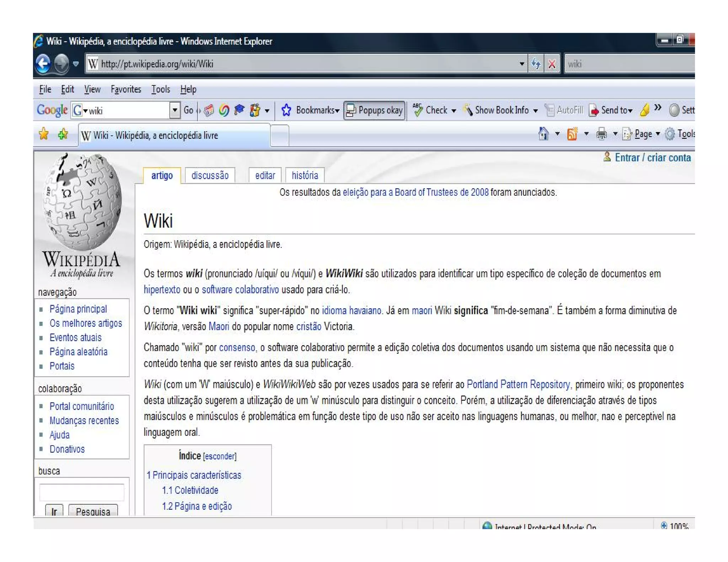Open the Favorites menu

126,90
